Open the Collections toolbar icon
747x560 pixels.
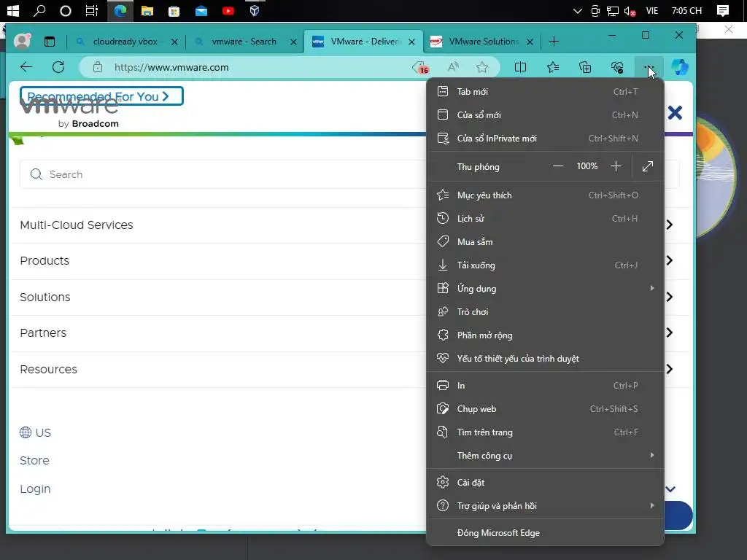pos(585,67)
